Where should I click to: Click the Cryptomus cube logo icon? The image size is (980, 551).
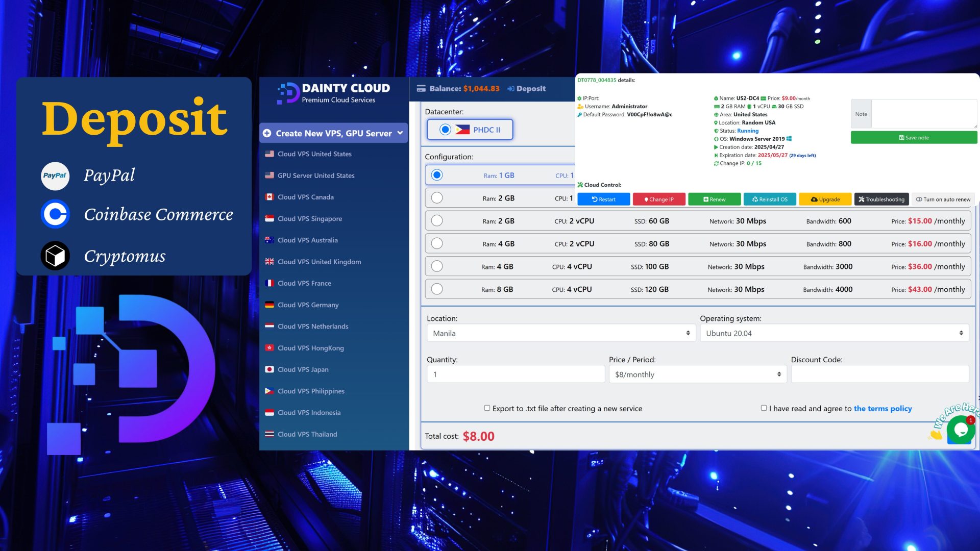click(55, 256)
